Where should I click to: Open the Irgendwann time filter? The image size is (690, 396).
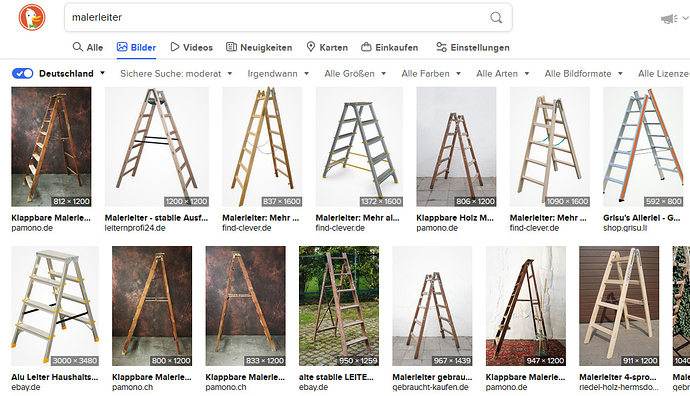(x=278, y=73)
